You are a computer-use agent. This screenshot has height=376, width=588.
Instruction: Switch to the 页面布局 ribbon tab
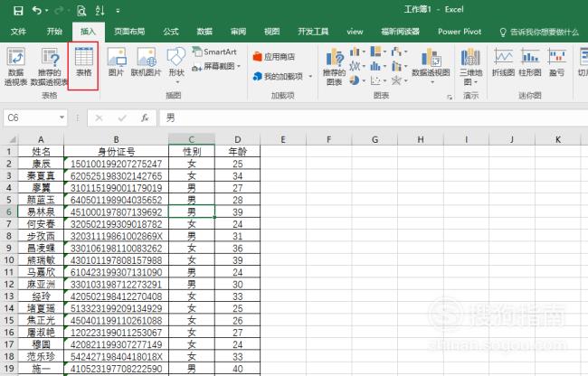pos(129,32)
